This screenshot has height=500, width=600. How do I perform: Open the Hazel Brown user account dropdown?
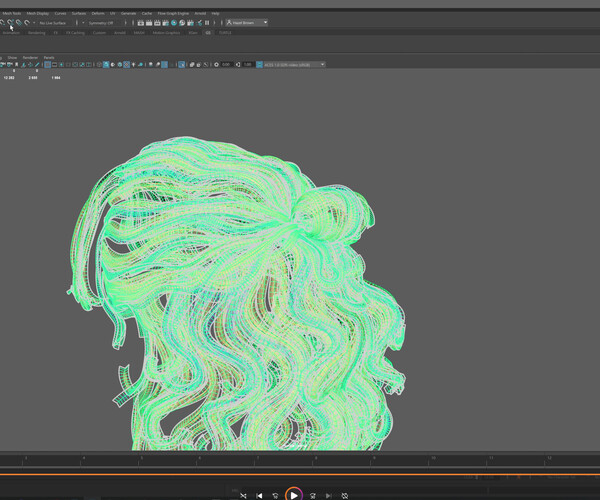pyautogui.click(x=246, y=22)
